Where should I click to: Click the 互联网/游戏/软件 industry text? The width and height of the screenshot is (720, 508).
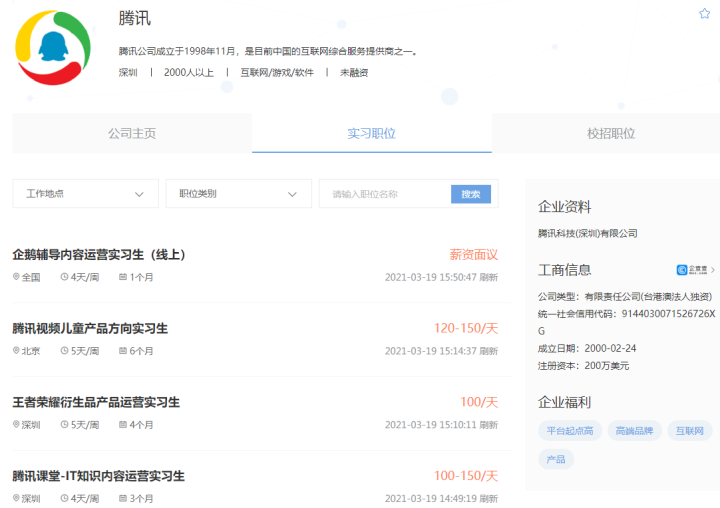point(277,73)
